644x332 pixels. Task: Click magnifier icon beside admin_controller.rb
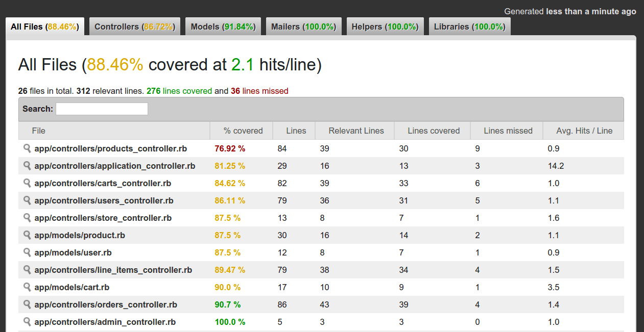pyautogui.click(x=27, y=322)
